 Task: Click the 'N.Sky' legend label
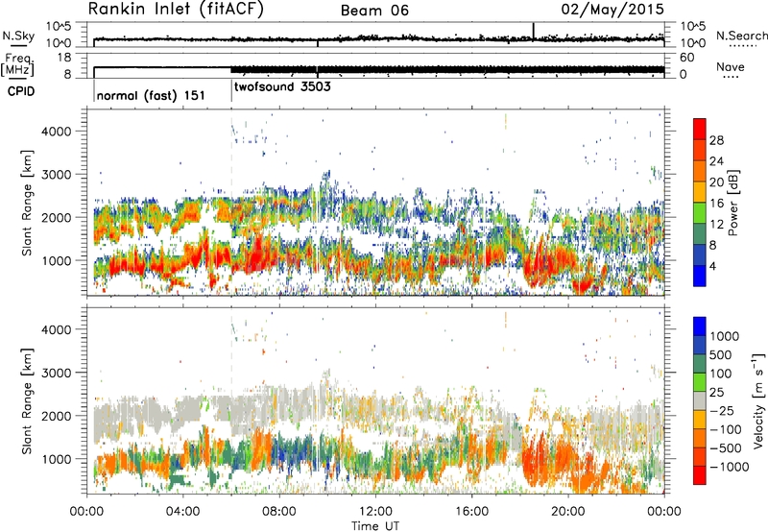18,36
